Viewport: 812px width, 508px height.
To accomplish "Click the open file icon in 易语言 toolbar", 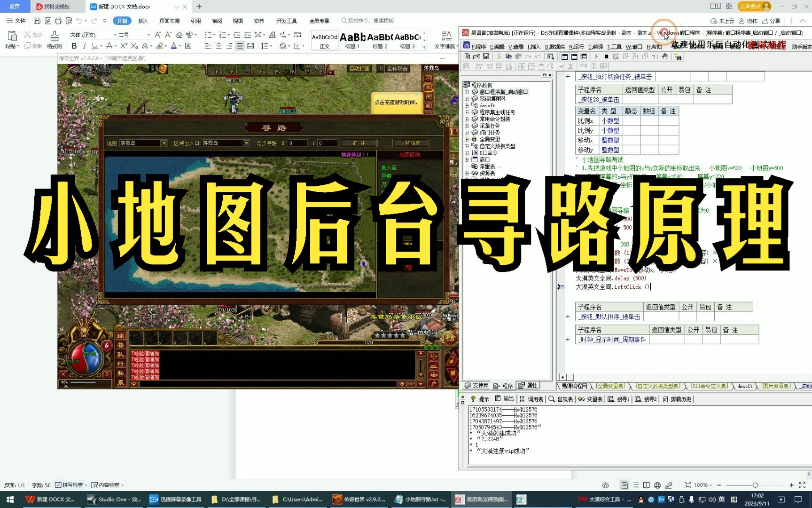I will [x=476, y=56].
